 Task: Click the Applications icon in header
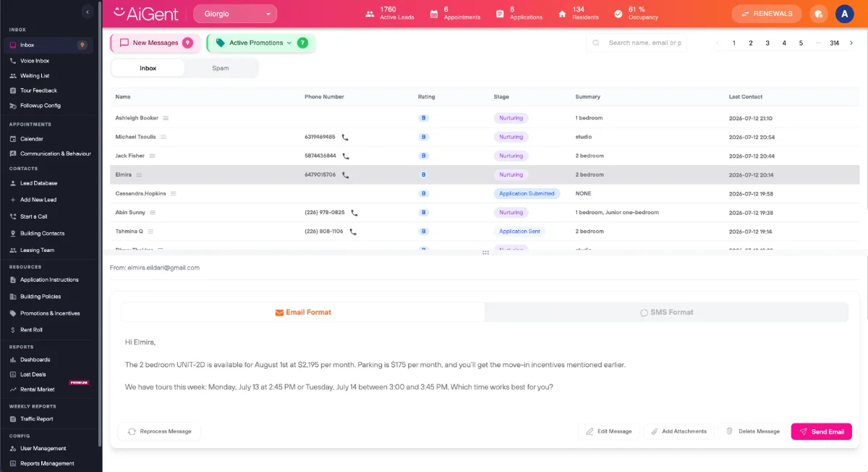tap(500, 14)
